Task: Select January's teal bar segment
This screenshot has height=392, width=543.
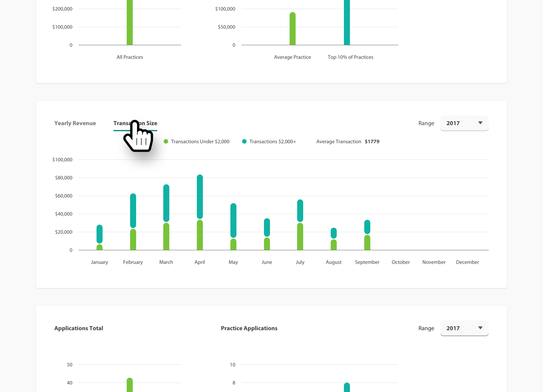Action: coord(99,234)
